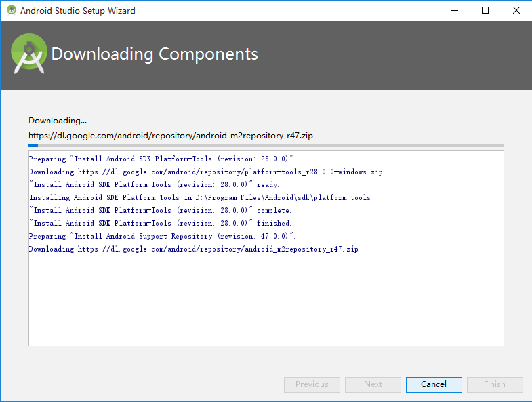Minimize the Setup Wizard window

point(454,10)
